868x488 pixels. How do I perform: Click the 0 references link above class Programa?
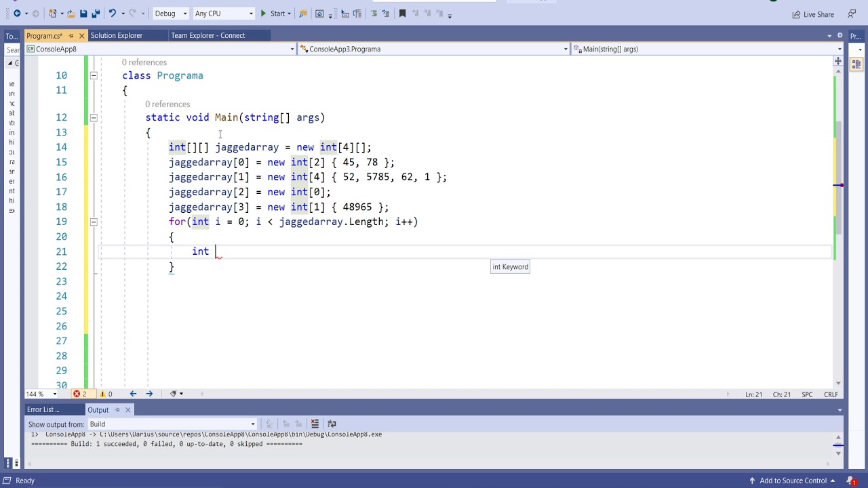point(144,62)
